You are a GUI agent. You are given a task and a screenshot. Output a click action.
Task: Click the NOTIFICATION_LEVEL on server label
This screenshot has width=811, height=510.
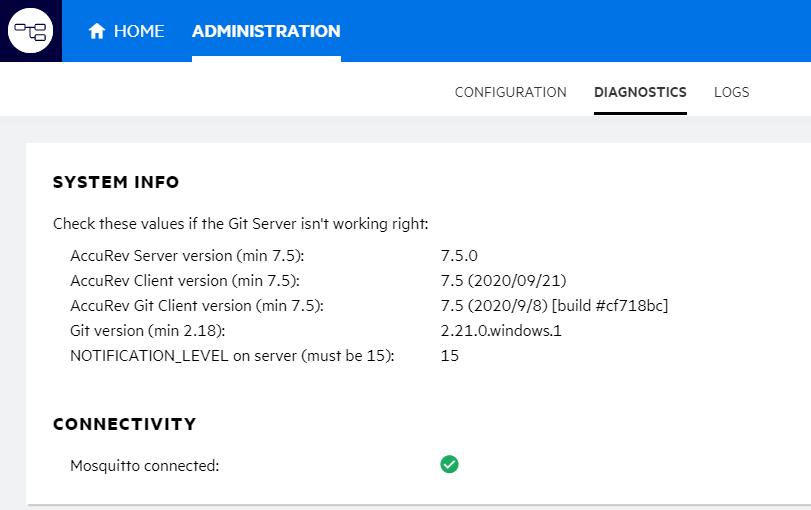coord(232,355)
